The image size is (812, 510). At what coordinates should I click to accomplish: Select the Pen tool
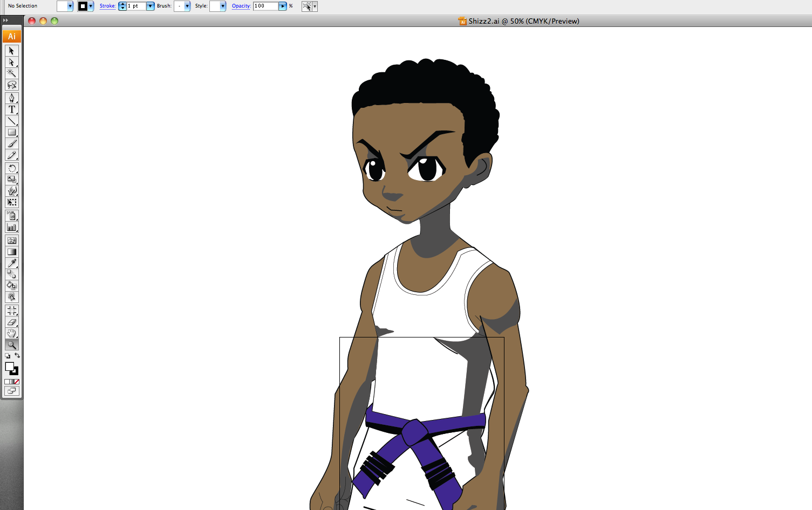click(x=12, y=98)
